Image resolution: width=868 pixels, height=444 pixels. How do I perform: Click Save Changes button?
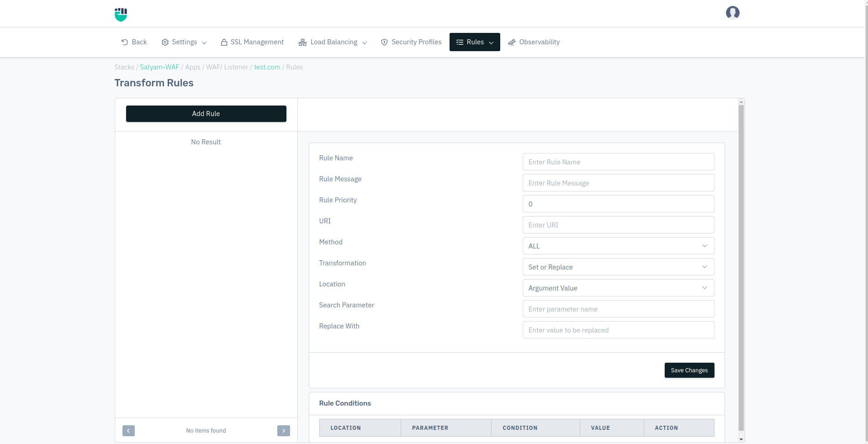[x=689, y=370]
